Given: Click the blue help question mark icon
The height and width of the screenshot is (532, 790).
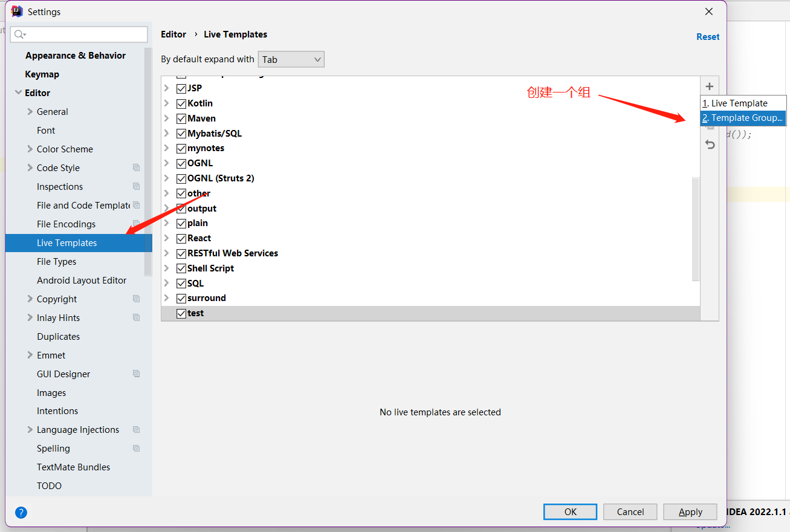Looking at the screenshot, I should click(x=21, y=513).
